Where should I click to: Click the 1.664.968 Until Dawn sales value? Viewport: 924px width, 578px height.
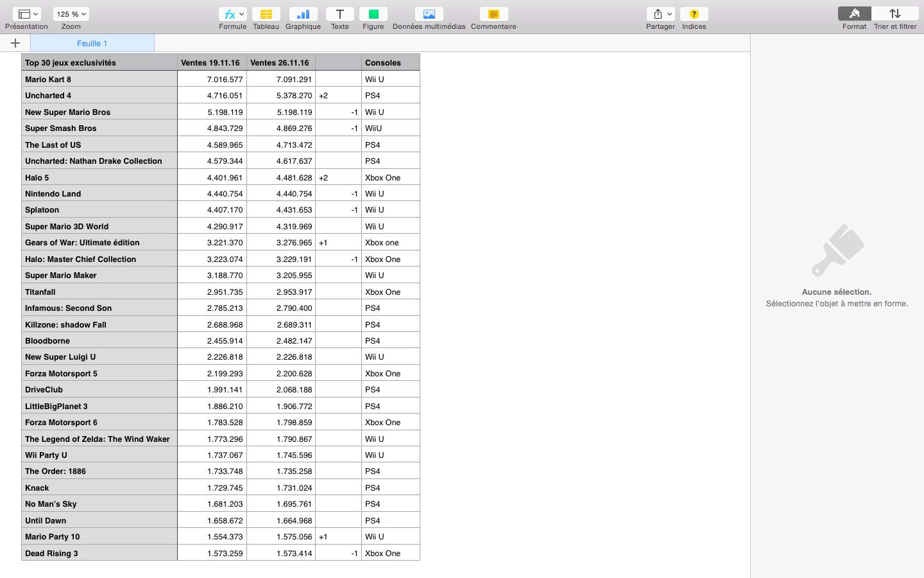click(x=281, y=520)
